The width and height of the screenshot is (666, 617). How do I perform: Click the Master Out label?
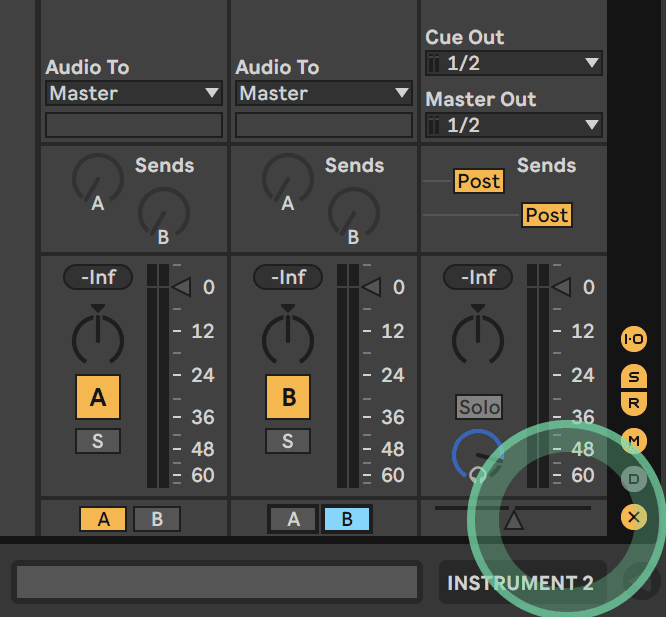pyautogui.click(x=480, y=99)
